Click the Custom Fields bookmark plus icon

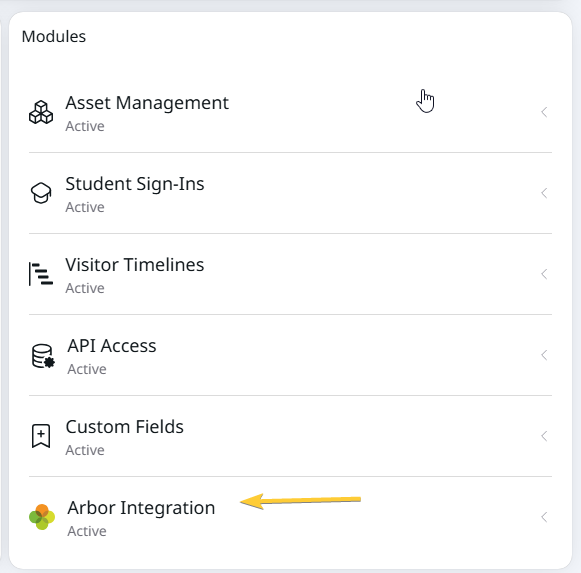pos(41,436)
